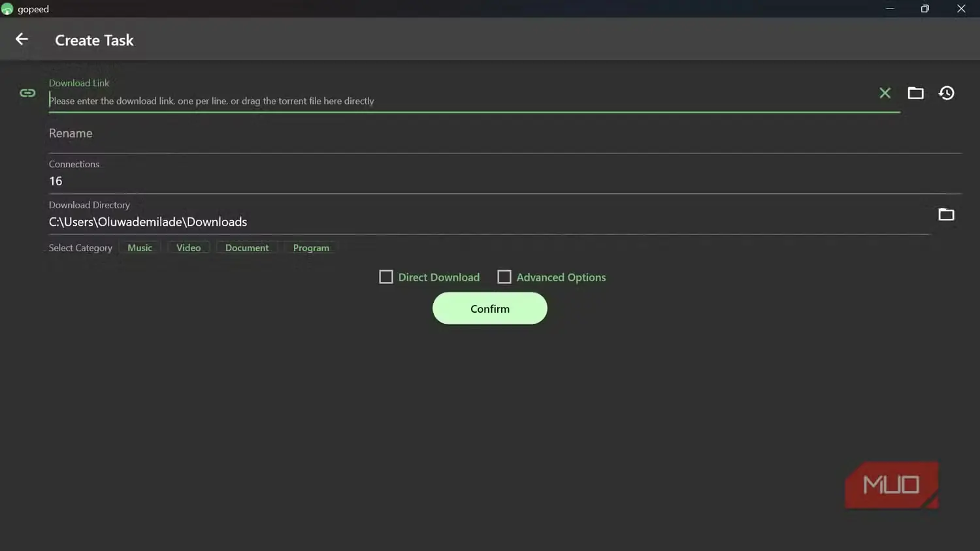
Task: Enable the Direct Download checkbox
Action: pyautogui.click(x=386, y=277)
